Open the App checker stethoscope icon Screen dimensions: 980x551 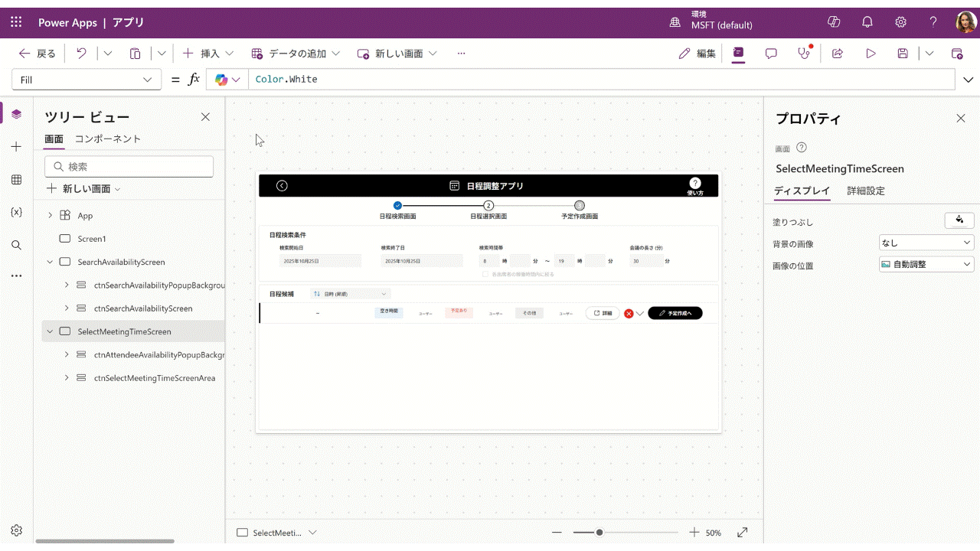pyautogui.click(x=803, y=54)
